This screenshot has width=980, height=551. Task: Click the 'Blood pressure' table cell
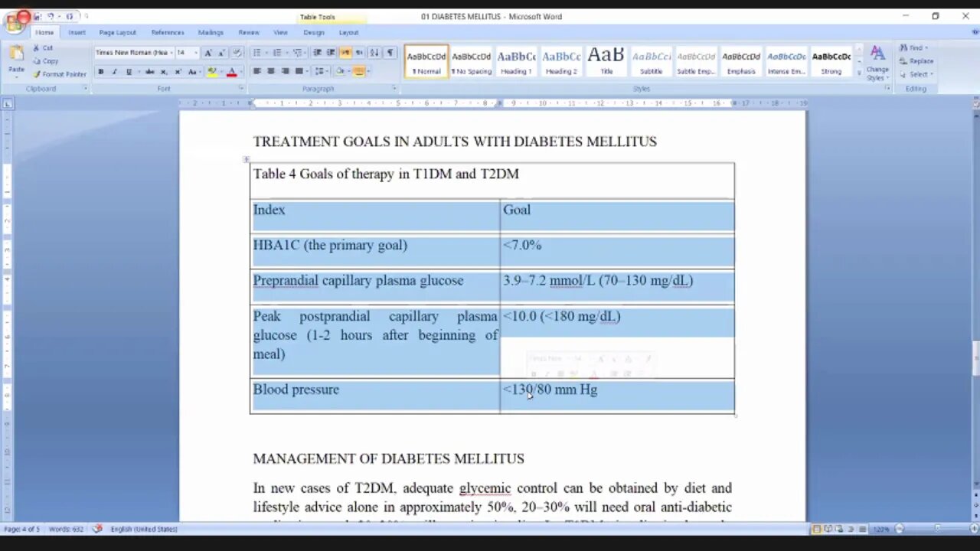(x=375, y=396)
